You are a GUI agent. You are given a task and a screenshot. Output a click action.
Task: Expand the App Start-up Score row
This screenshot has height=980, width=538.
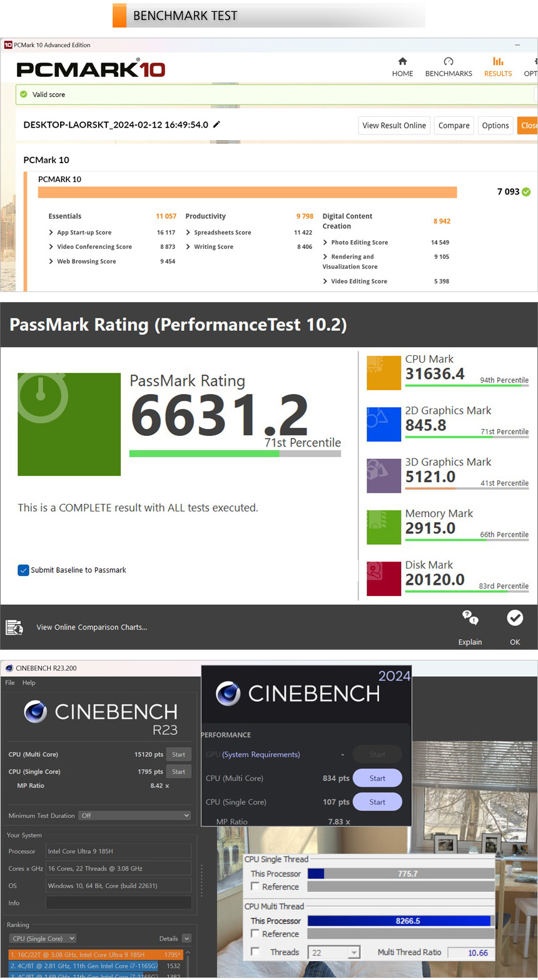[51, 232]
